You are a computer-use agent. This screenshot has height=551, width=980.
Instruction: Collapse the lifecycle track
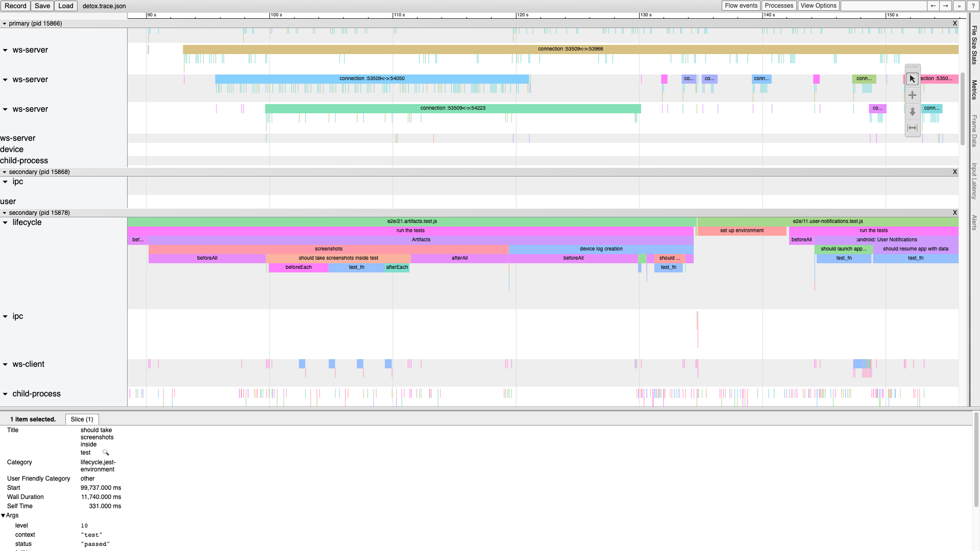point(5,223)
